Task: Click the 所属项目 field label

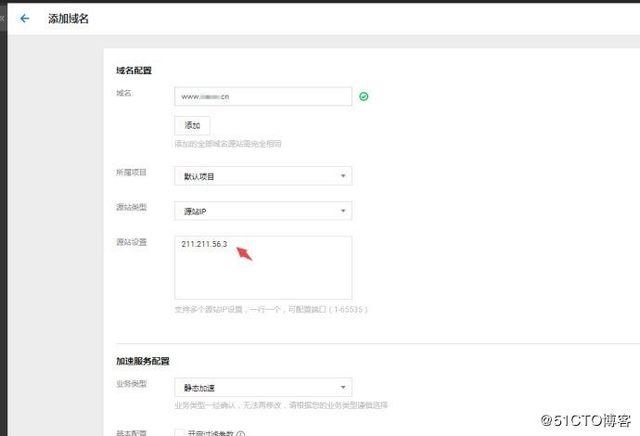Action: coord(131,172)
